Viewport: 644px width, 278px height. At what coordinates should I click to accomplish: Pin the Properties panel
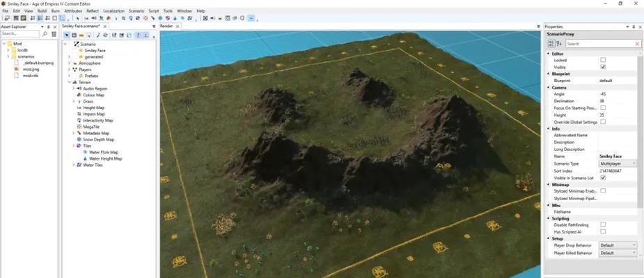(x=634, y=26)
